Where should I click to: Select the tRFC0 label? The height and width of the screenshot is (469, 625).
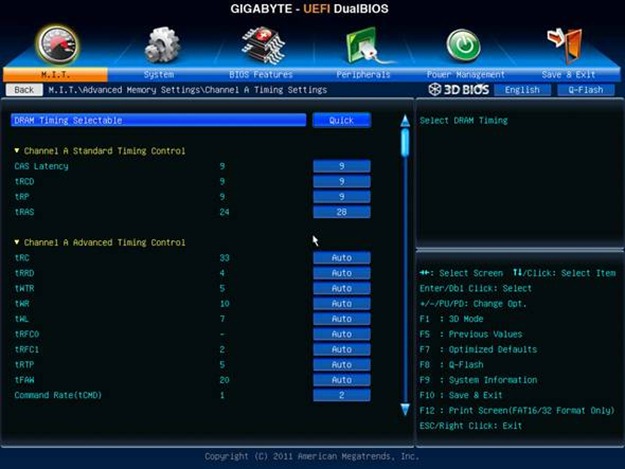27,334
